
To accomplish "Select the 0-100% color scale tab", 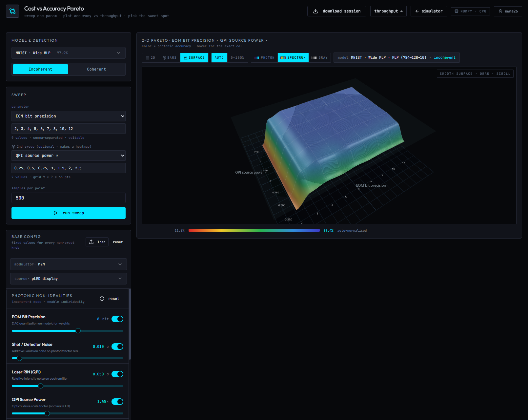I will (237, 58).
